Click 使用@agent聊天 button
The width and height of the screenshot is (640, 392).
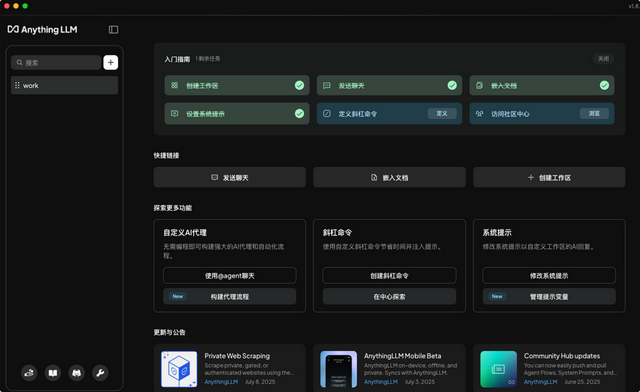[x=230, y=276]
